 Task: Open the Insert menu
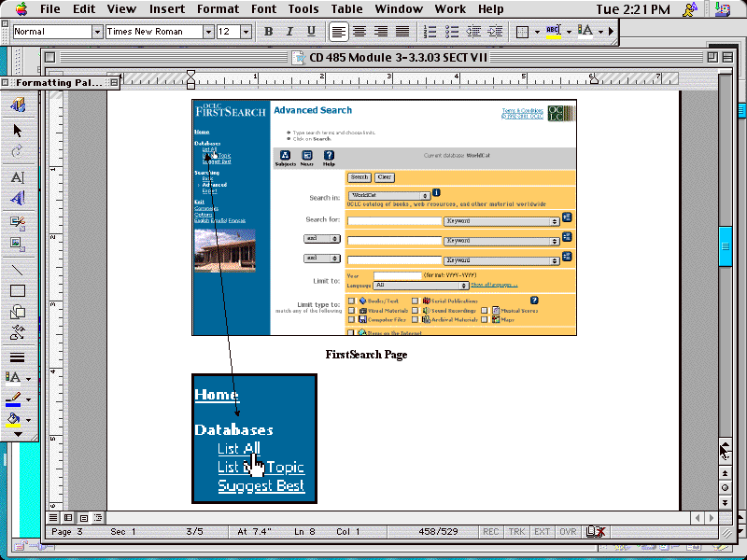point(167,9)
